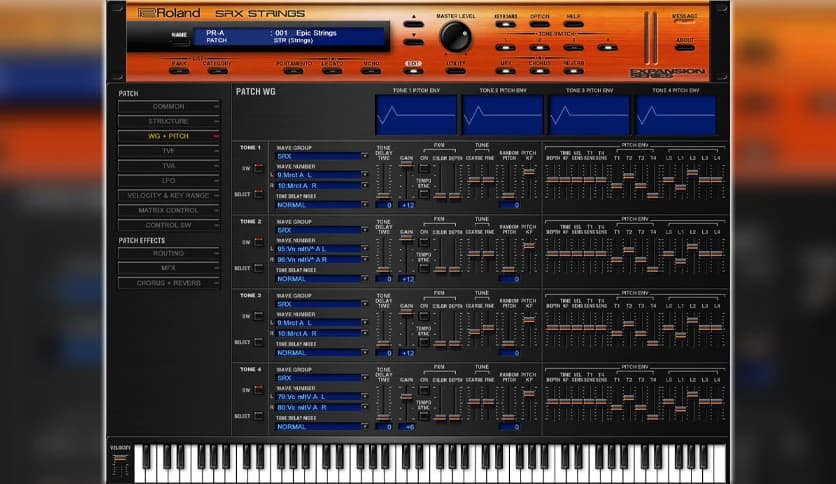The width and height of the screenshot is (836, 484).
Task: Select the WG + Pitch page
Action: 168,136
